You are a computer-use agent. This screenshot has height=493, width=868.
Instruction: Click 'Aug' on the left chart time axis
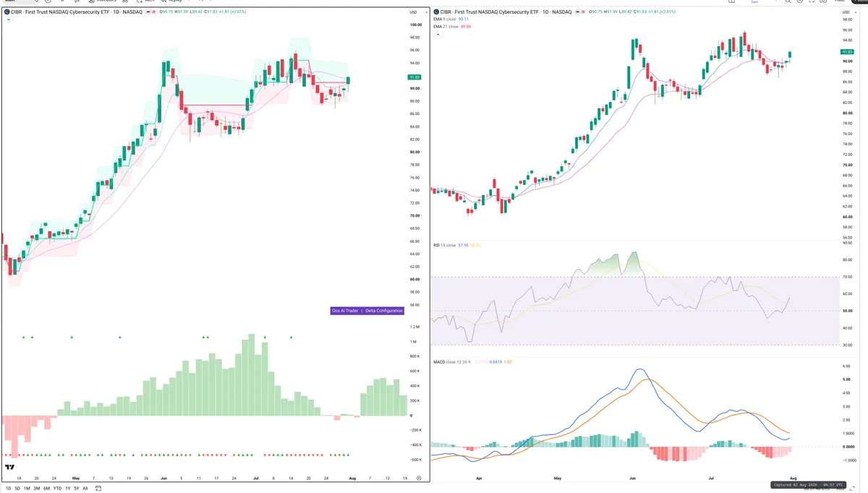[352, 478]
